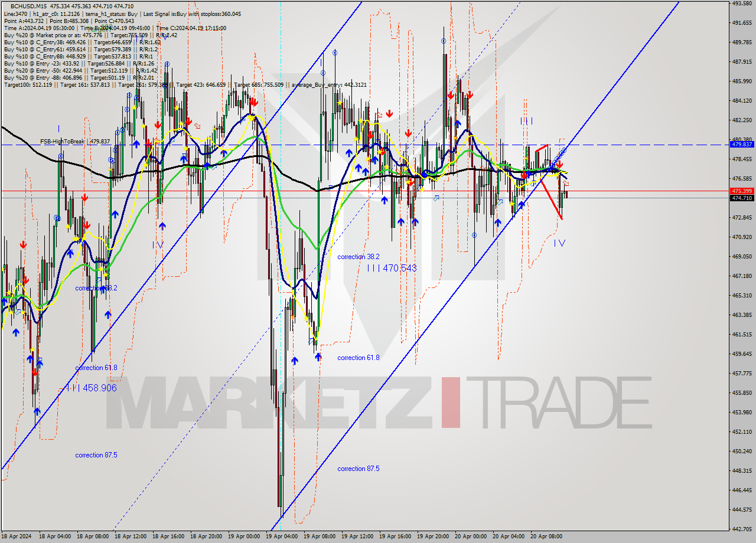756x543 pixels.
Task: Click the '19 Apr 00:00' time axis label
Action: 243,537
